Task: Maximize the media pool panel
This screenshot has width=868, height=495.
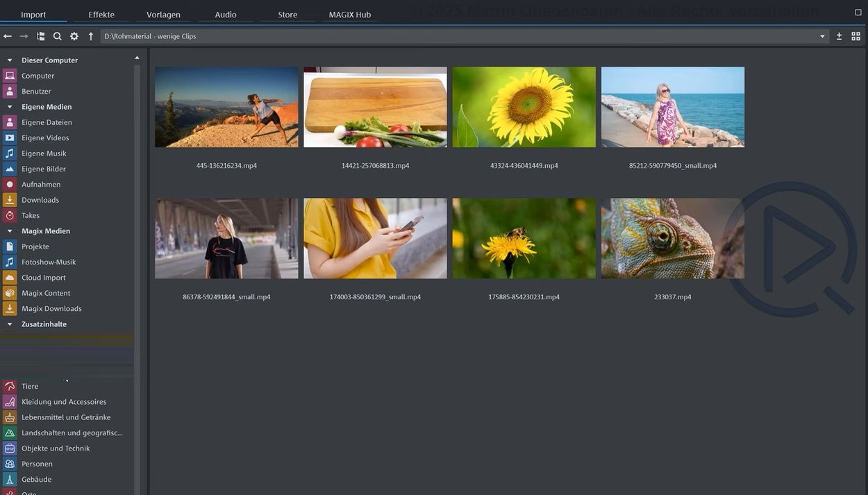Action: click(x=858, y=12)
